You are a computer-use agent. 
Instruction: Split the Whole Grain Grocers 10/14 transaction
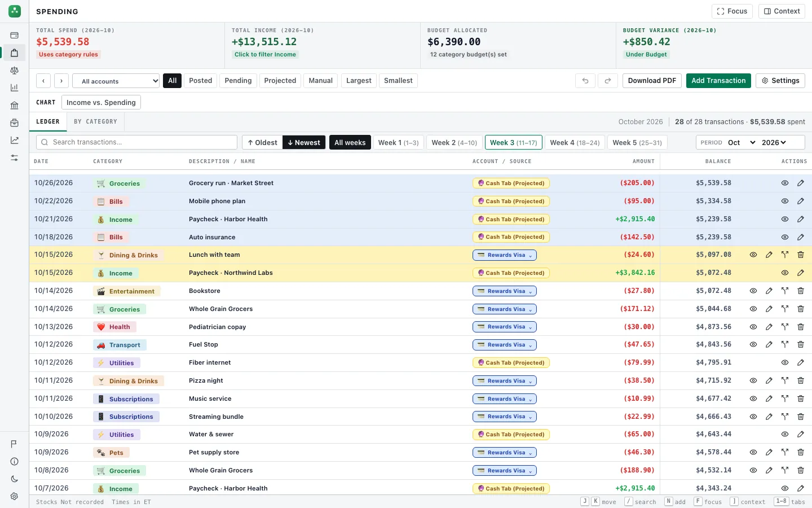coord(785,309)
